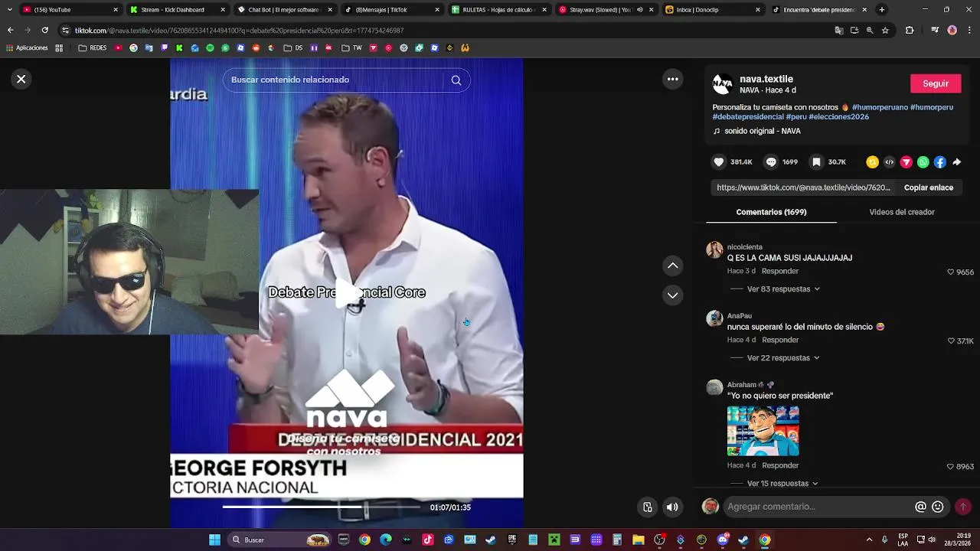Screen dimensions: 980x551
Task: Reply to AnaPau's comment
Action: tap(780, 341)
